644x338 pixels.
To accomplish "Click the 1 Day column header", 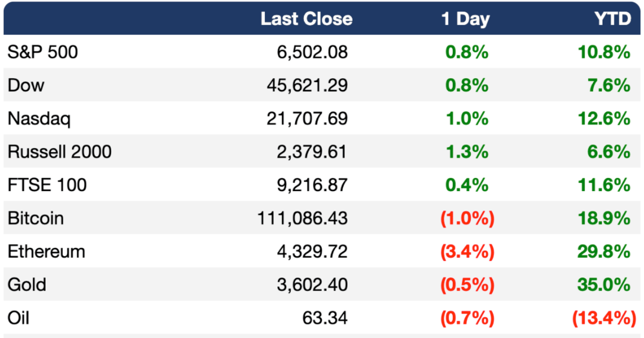I will (x=466, y=19).
